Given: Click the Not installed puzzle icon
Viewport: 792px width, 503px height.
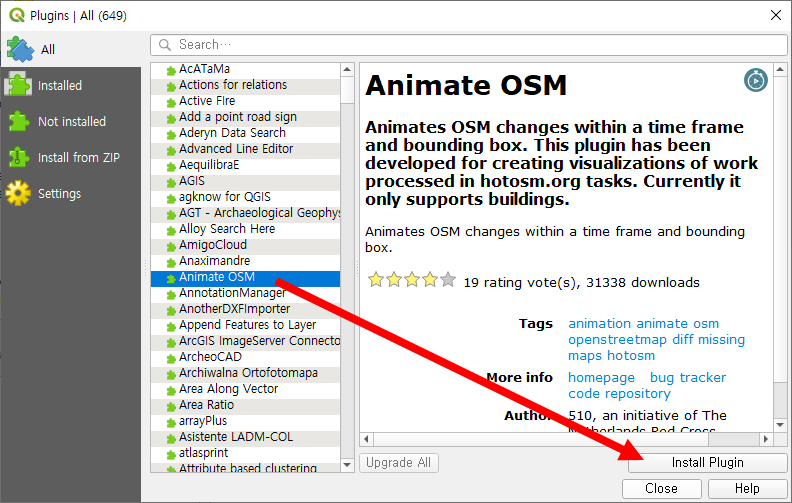Looking at the screenshot, I should click(x=19, y=121).
